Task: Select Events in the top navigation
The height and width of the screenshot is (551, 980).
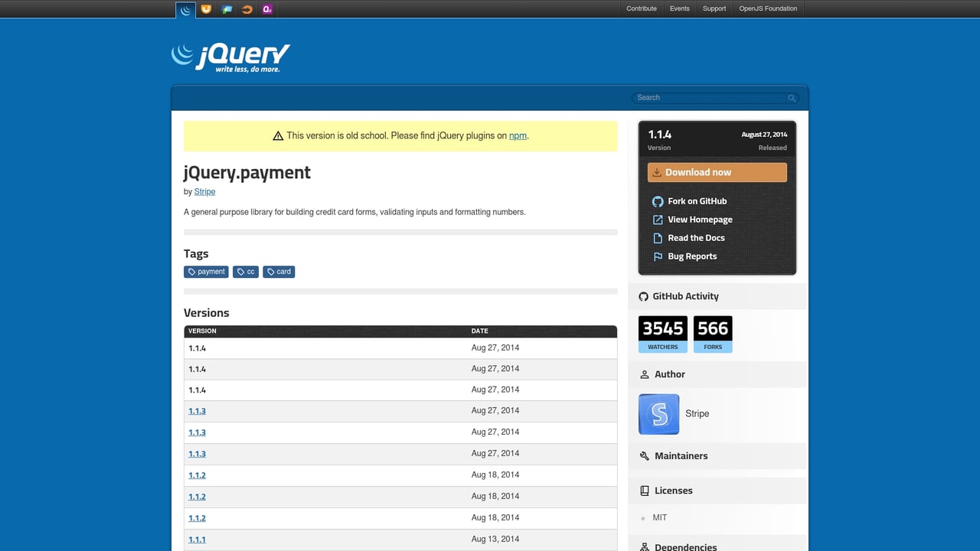Action: pyautogui.click(x=679, y=8)
